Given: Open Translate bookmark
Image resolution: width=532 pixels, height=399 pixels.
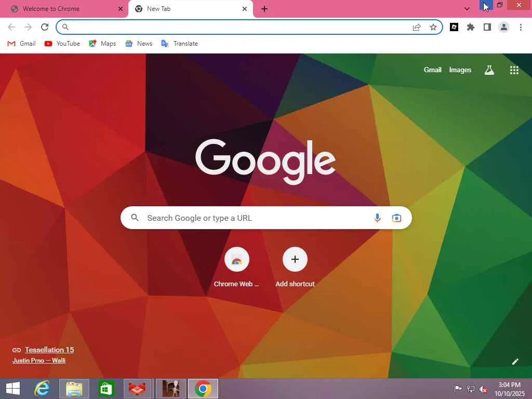Looking at the screenshot, I should point(179,44).
